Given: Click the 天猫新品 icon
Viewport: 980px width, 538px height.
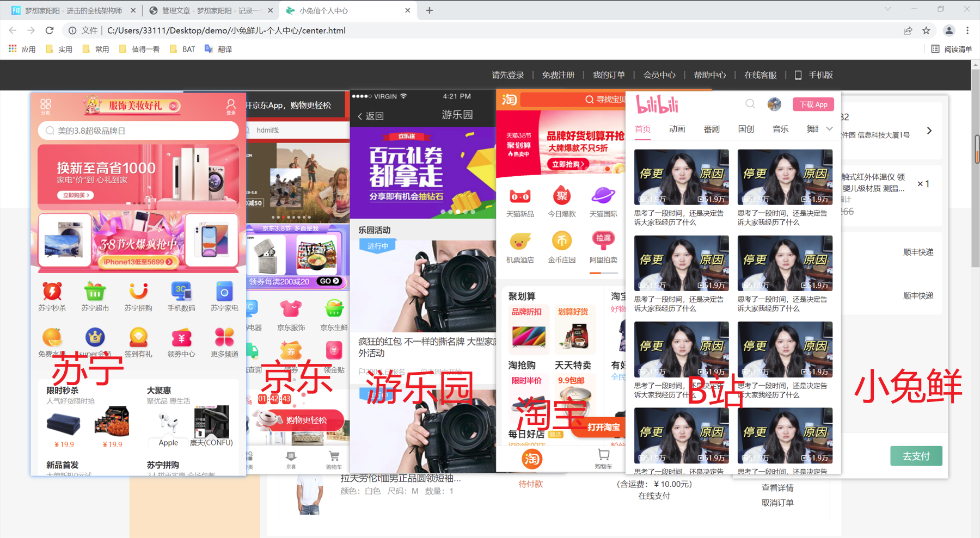Looking at the screenshot, I should 520,196.
